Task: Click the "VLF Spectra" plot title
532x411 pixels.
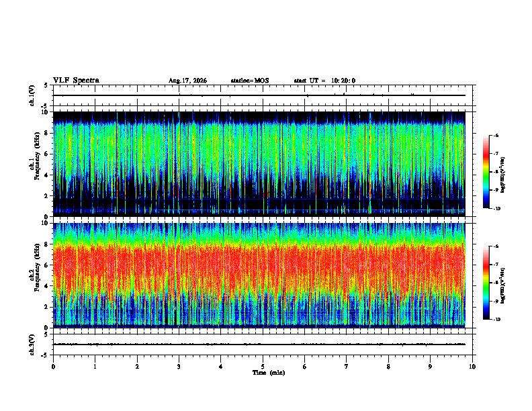Action: click(x=76, y=81)
